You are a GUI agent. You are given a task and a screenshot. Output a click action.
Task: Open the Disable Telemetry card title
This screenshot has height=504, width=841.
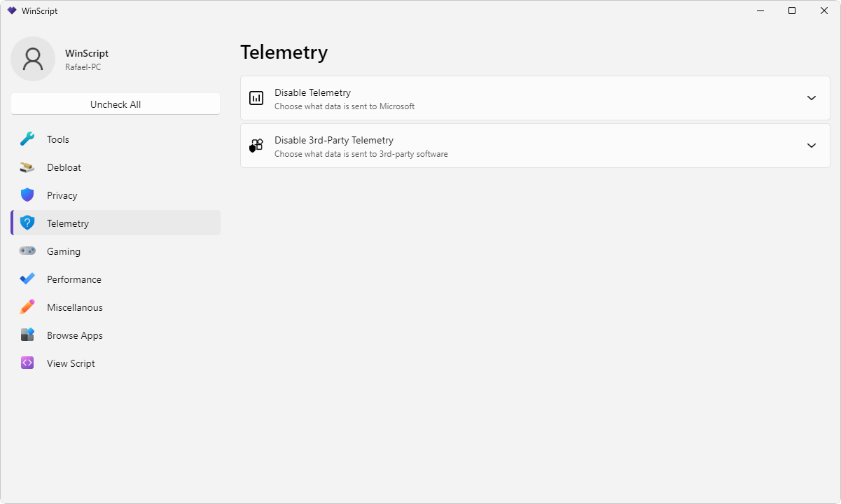coord(312,92)
